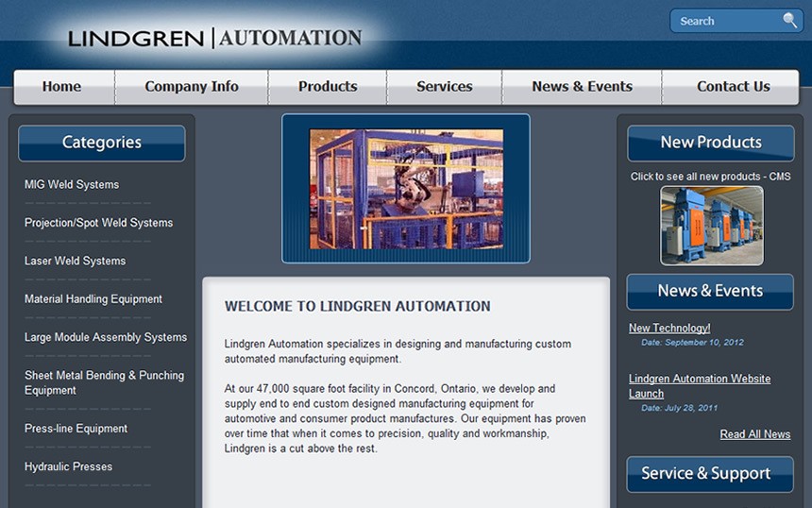Select Projection/Spot Weld Systems category
This screenshot has height=508, width=812.
tap(98, 223)
